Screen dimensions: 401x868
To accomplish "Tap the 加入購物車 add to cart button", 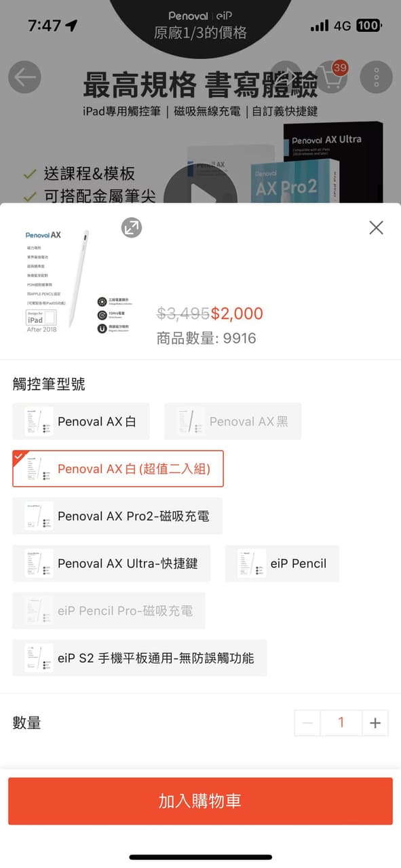I will click(200, 801).
